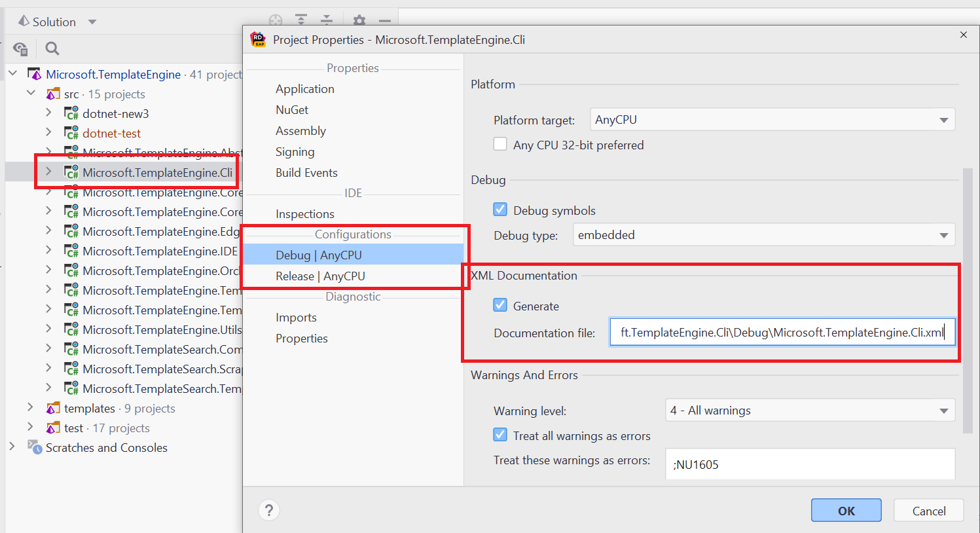The height and width of the screenshot is (533, 980).
Task: Select the Debug | AnyCPU configuration
Action: [x=353, y=255]
